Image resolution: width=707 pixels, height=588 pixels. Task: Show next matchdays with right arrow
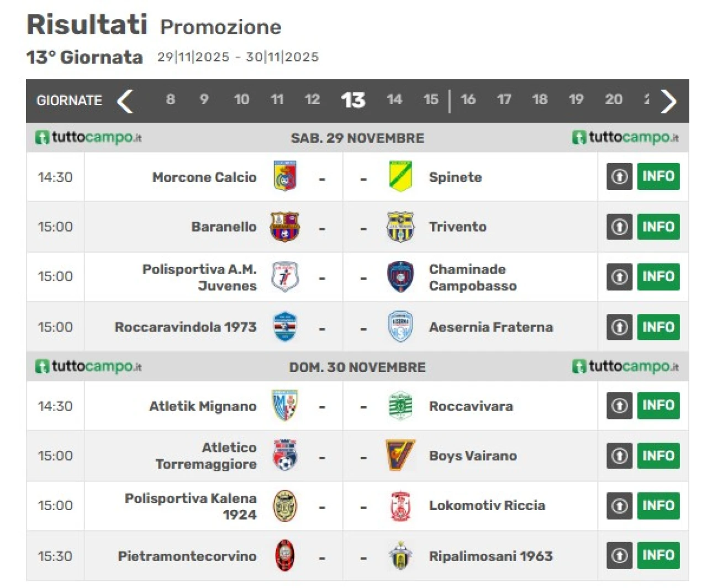pos(668,101)
